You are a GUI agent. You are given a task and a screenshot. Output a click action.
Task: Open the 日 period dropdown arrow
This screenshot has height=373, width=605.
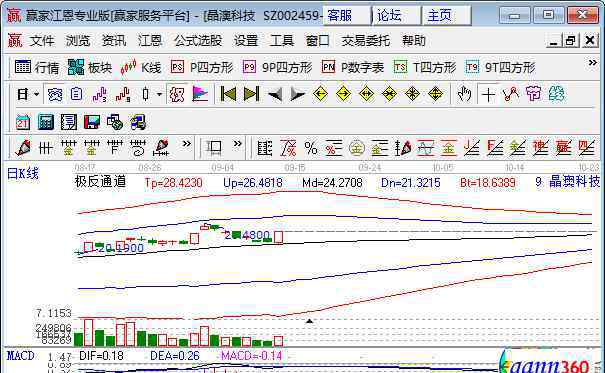click(x=37, y=94)
